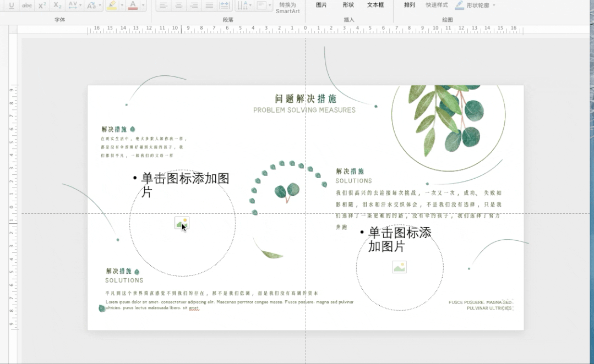
Task: Click the left picture placeholder icon
Action: 182,223
